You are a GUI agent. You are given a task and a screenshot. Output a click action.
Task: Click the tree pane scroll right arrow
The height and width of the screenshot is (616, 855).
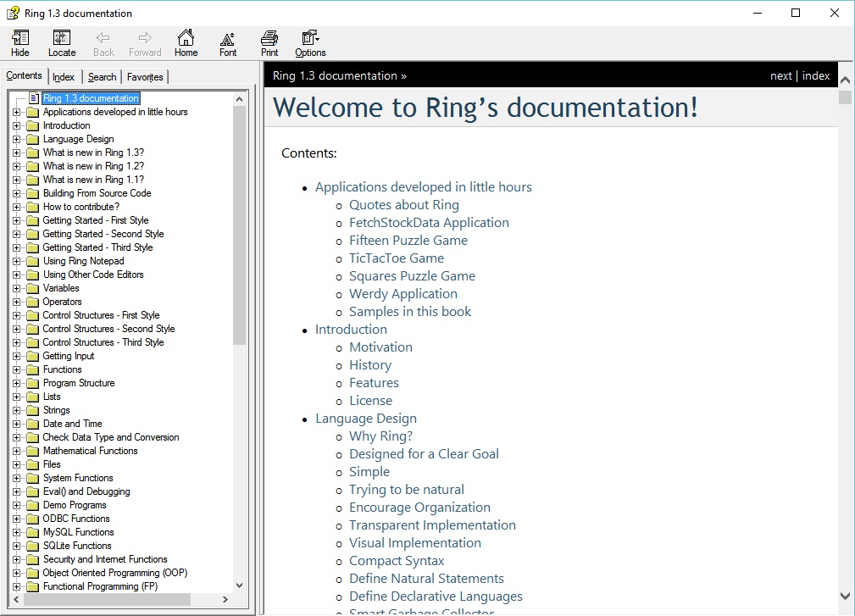pyautogui.click(x=225, y=599)
